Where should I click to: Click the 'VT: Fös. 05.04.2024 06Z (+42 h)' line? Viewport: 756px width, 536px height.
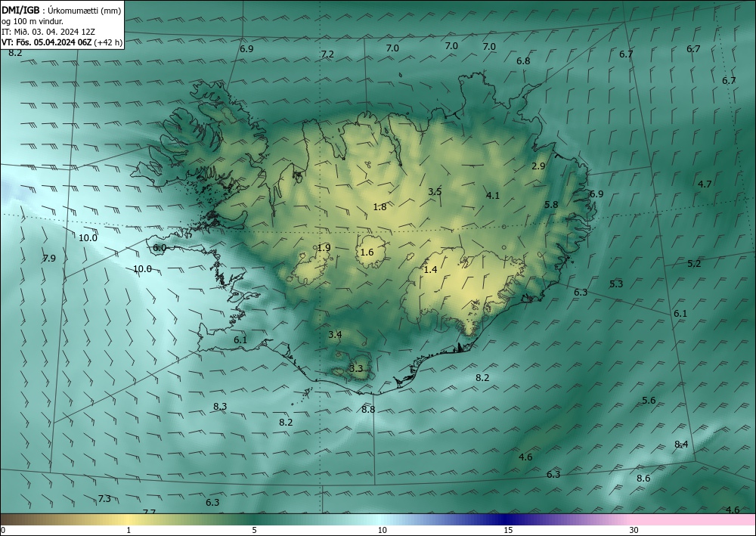[62, 42]
